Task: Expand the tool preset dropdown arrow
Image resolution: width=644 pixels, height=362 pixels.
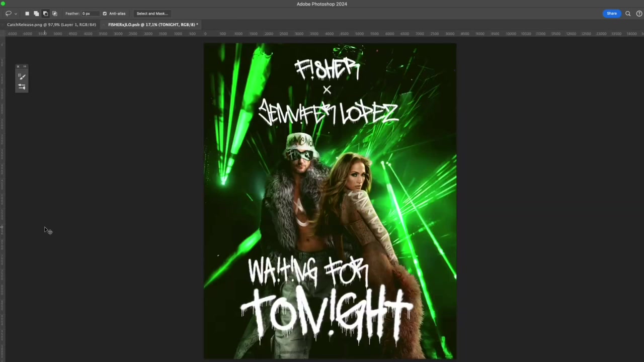Action: click(x=16, y=14)
